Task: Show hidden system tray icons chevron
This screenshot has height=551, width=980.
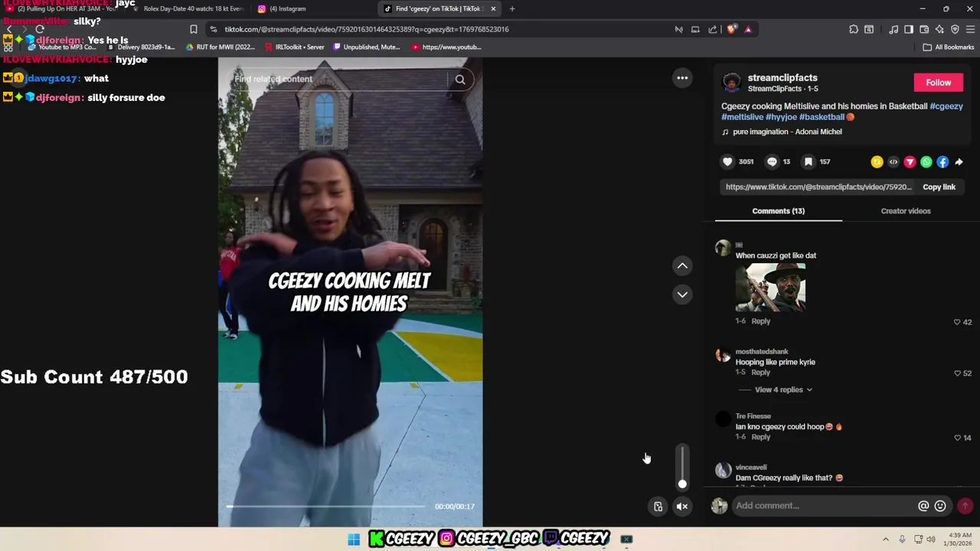Action: (886, 540)
